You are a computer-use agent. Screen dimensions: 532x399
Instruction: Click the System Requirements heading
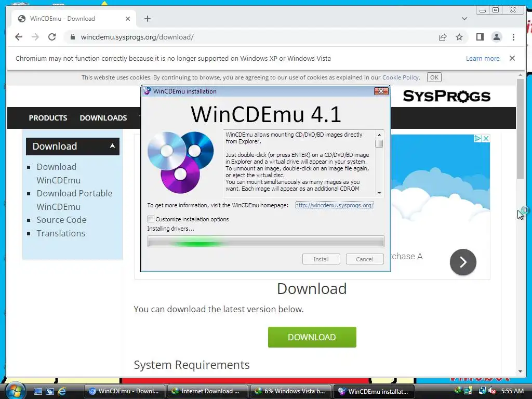[x=192, y=365]
